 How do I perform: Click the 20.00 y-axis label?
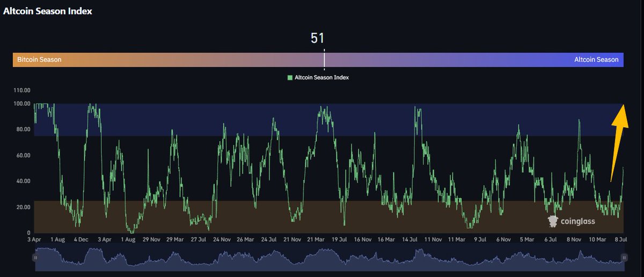click(x=23, y=207)
